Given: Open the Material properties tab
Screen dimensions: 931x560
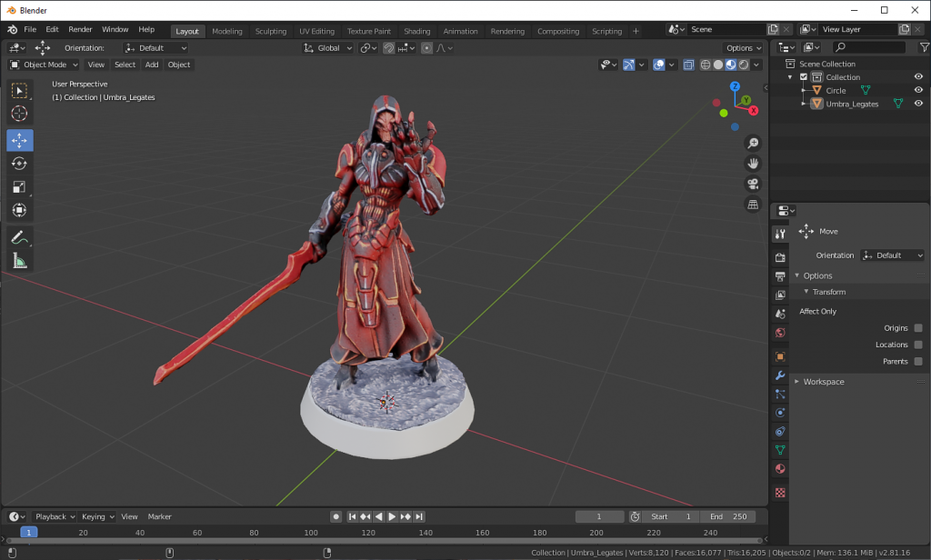Looking at the screenshot, I should coord(779,469).
